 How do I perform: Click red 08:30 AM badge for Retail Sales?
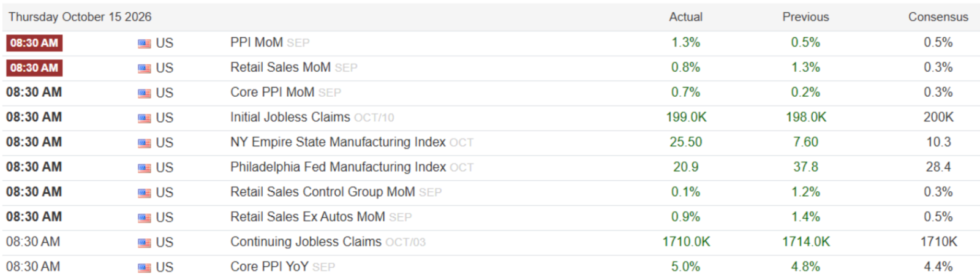(34, 68)
